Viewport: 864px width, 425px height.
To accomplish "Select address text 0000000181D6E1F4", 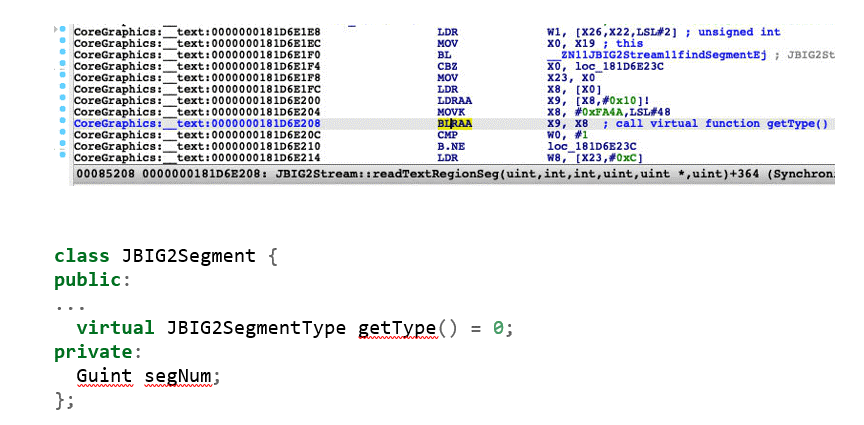I will point(266,67).
